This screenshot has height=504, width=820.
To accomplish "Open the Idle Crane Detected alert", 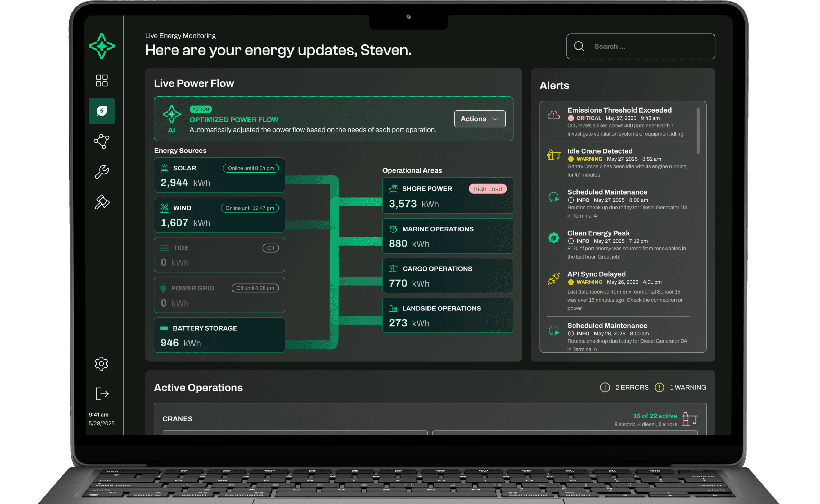I will (600, 151).
